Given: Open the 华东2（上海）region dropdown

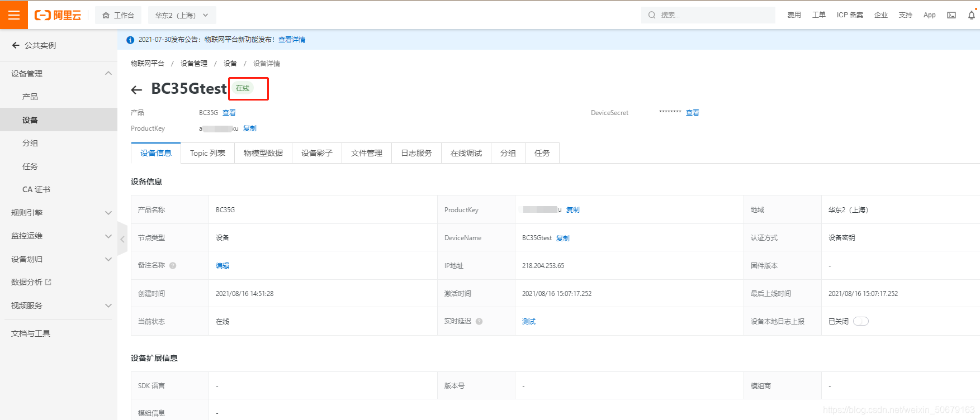Looking at the screenshot, I should 182,15.
